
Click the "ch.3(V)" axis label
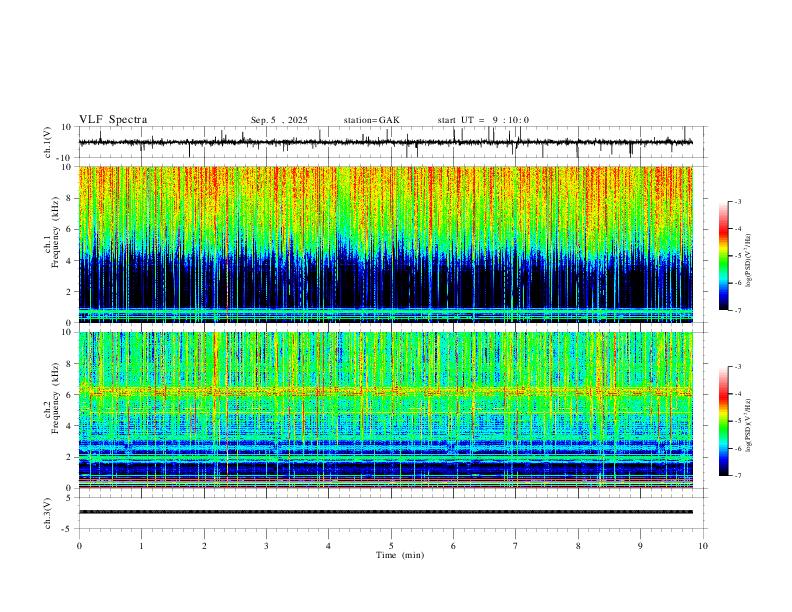[48, 513]
